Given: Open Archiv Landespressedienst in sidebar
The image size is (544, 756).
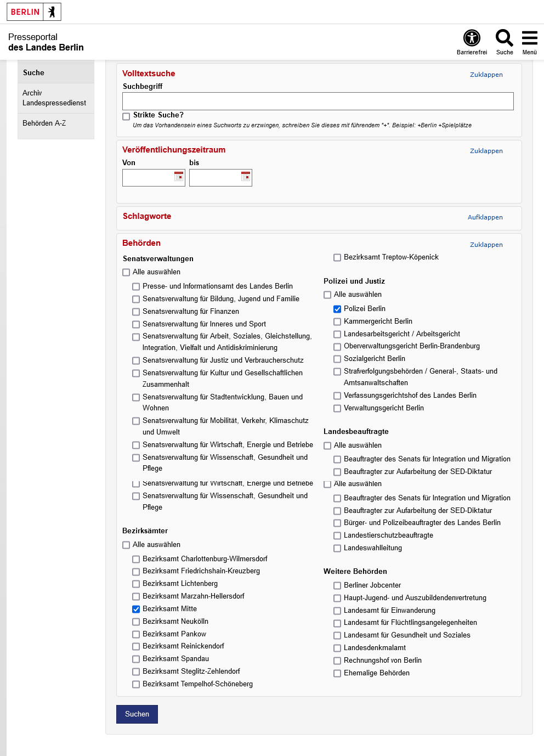Looking at the screenshot, I should click(x=54, y=98).
